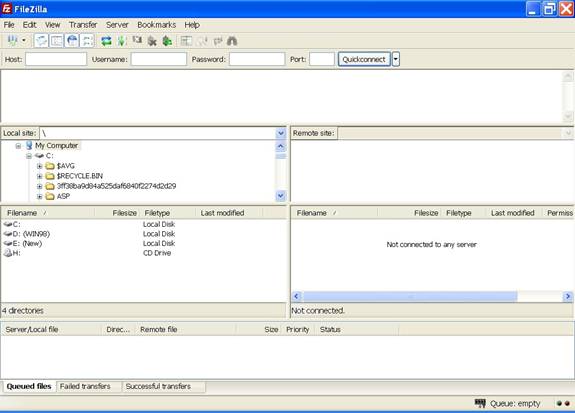Toggle the message log display

pos(41,40)
